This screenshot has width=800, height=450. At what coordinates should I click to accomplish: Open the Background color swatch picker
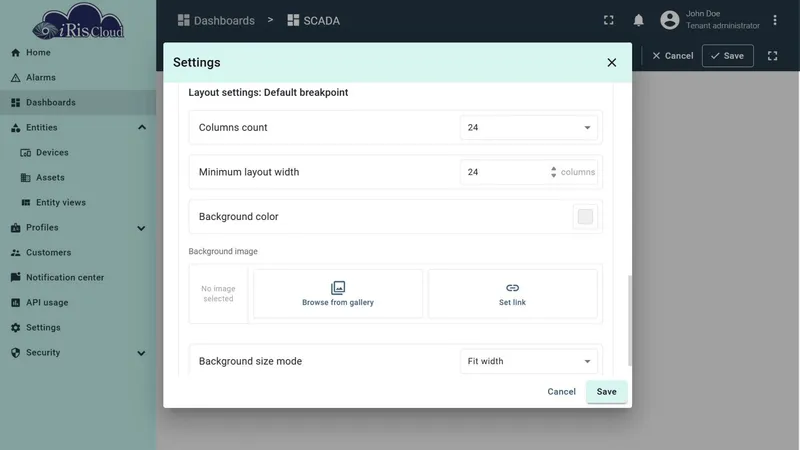pos(585,217)
